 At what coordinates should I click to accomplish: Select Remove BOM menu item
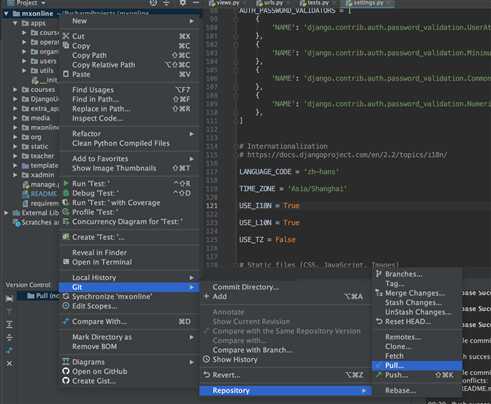[x=130, y=346]
